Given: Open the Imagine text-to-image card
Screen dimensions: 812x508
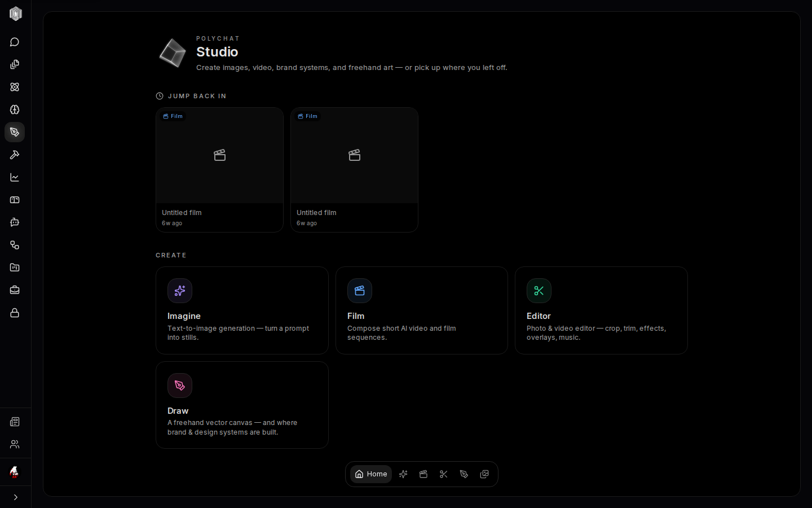Looking at the screenshot, I should click(242, 310).
